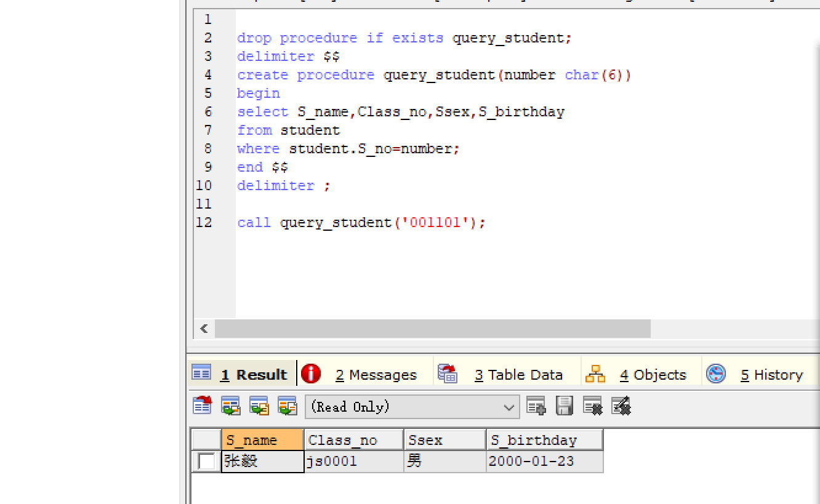Click the delete selected rows icon
The image size is (820, 504).
click(592, 406)
